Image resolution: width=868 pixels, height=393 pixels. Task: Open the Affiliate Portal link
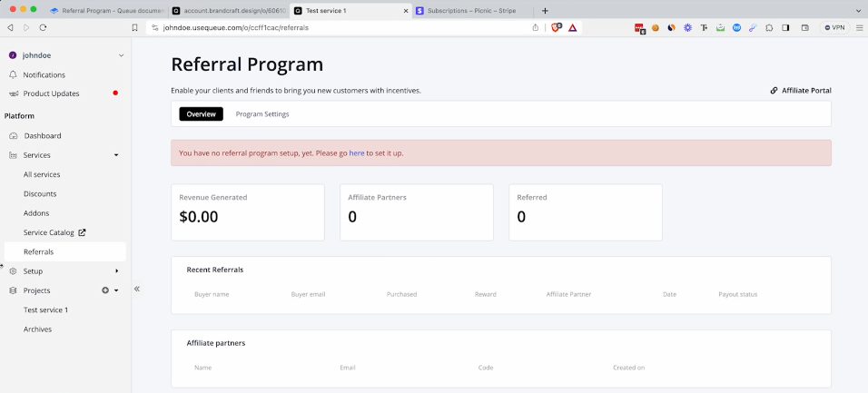point(801,90)
